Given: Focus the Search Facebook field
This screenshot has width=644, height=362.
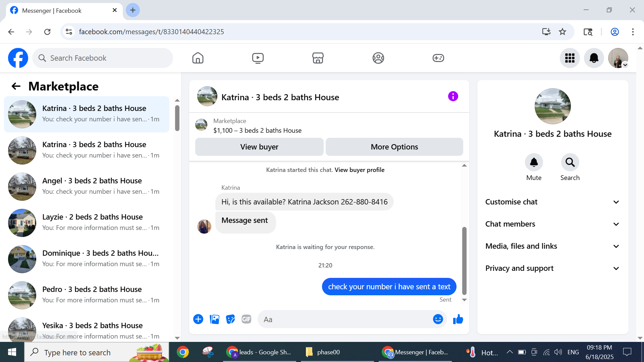Looking at the screenshot, I should (103, 58).
